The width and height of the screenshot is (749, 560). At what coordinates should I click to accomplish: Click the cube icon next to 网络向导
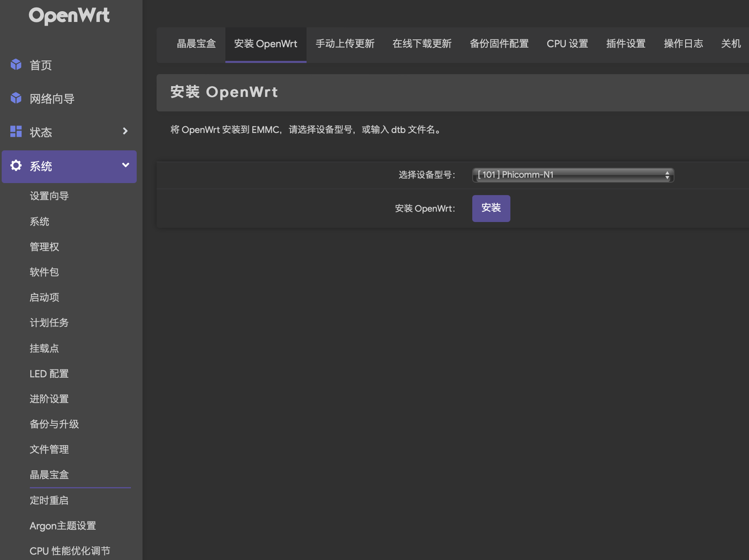tap(16, 98)
